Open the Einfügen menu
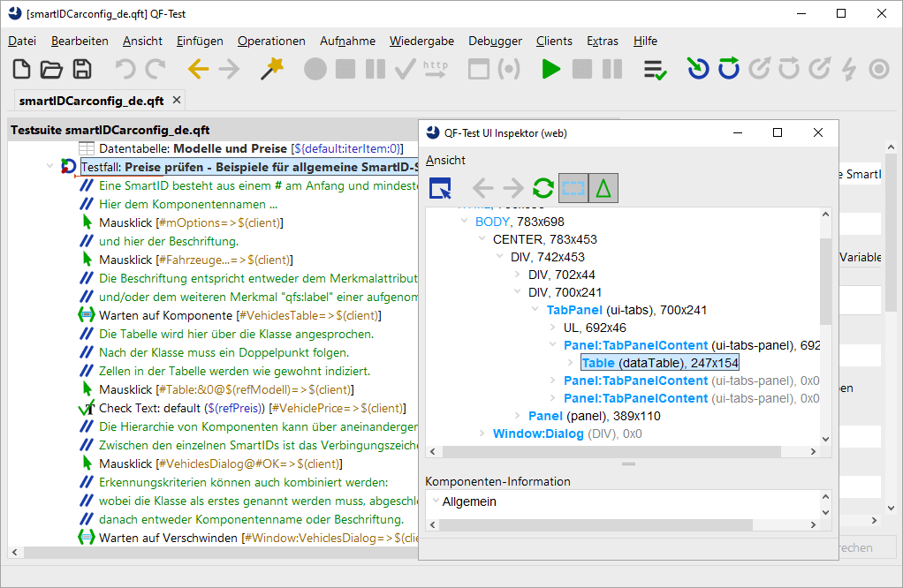This screenshot has width=903, height=588. coord(200,41)
